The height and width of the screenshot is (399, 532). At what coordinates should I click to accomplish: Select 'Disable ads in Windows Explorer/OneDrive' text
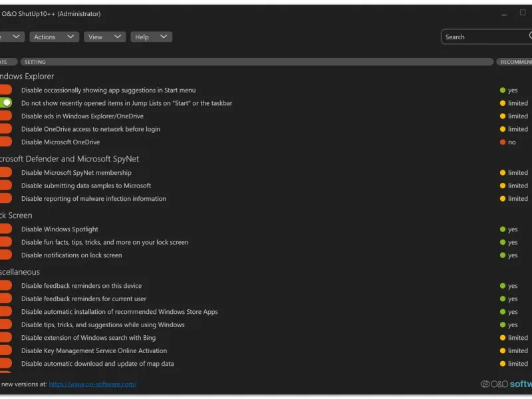[x=82, y=116]
